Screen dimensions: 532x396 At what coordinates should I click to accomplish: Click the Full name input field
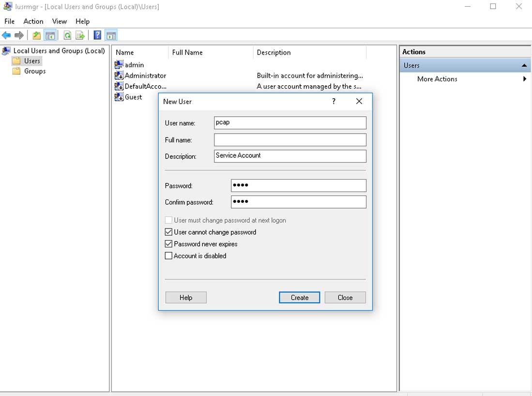pos(290,140)
